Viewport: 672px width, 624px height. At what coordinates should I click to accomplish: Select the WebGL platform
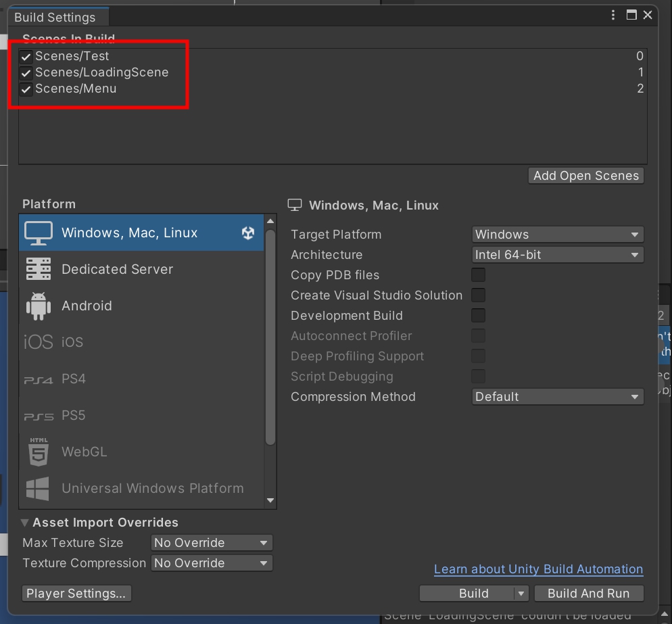(x=141, y=452)
